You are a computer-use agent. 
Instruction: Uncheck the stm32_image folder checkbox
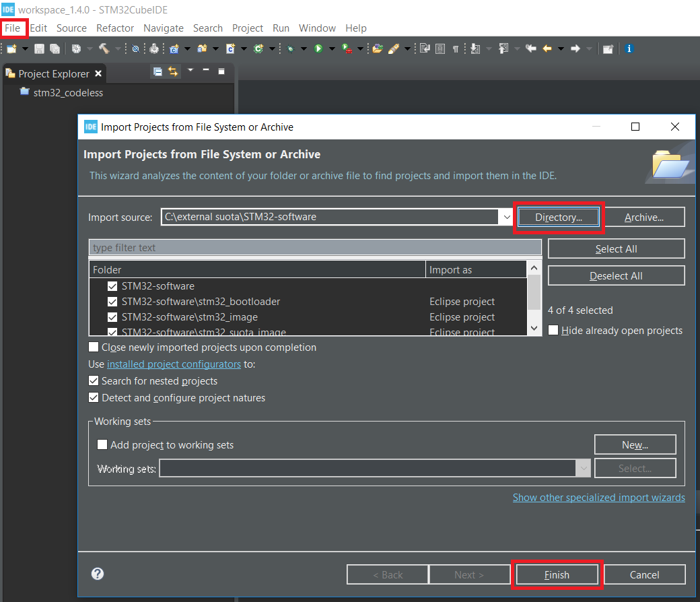(112, 317)
